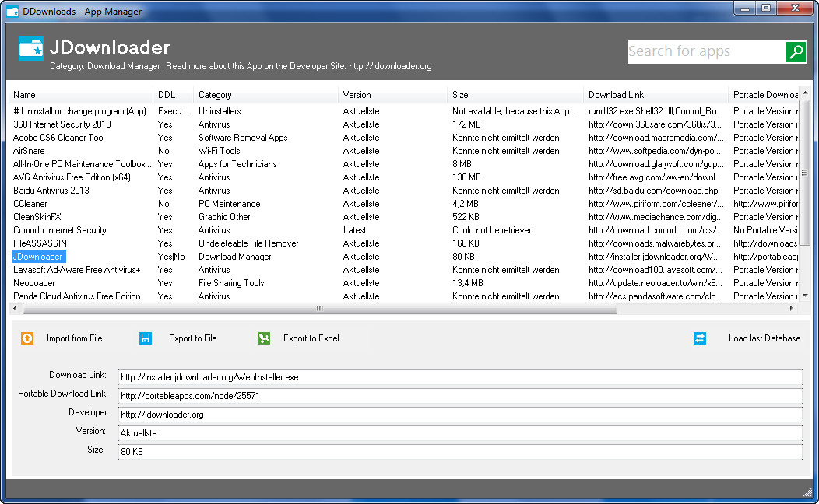Sort list by Size column header
The image size is (819, 504).
515,95
